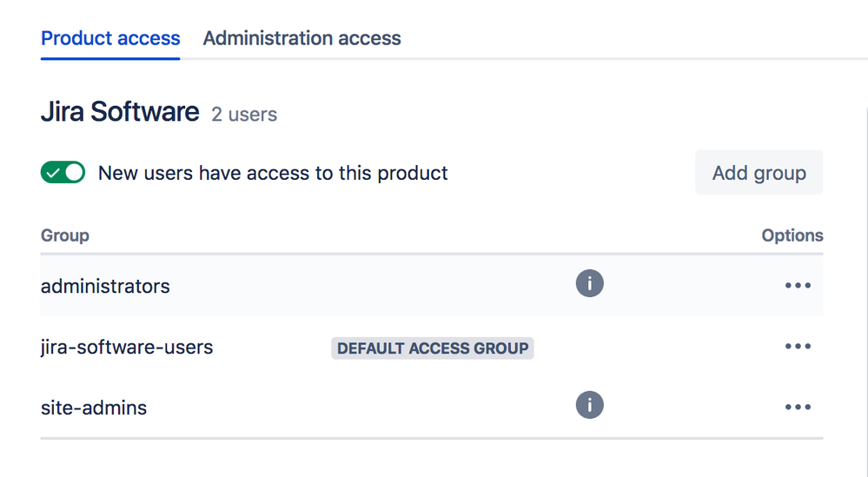The height and width of the screenshot is (477, 868).
Task: Click the Jira Software heading
Action: tap(120, 112)
